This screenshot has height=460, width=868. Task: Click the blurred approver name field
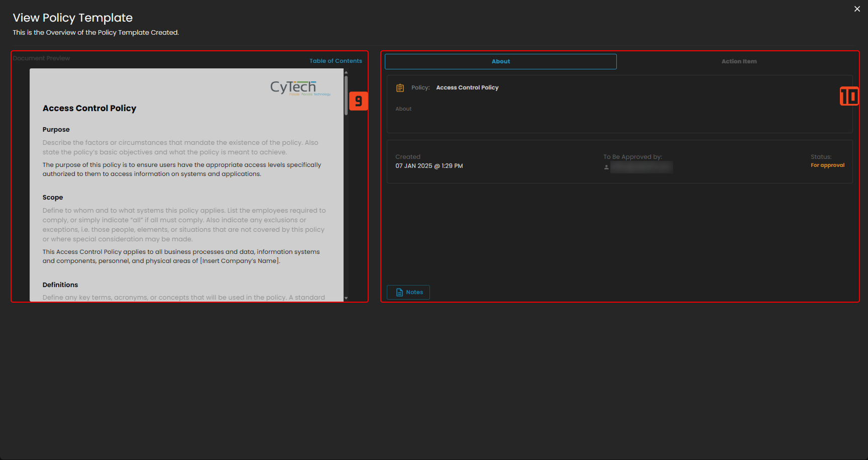641,167
